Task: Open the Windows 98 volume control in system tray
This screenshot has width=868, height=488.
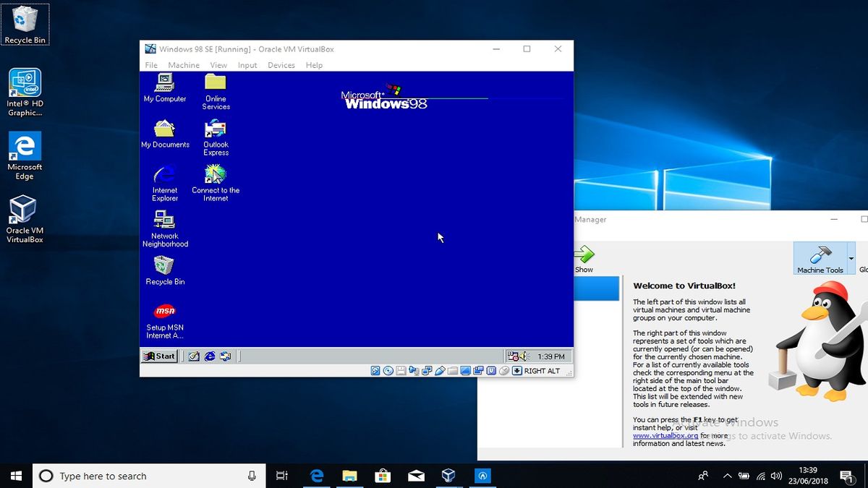Action: pos(524,356)
